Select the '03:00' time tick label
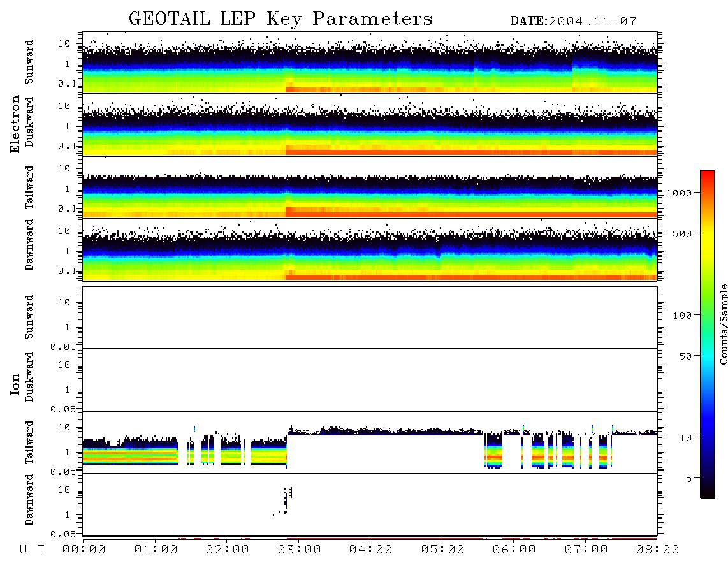The image size is (728, 561). (300, 550)
